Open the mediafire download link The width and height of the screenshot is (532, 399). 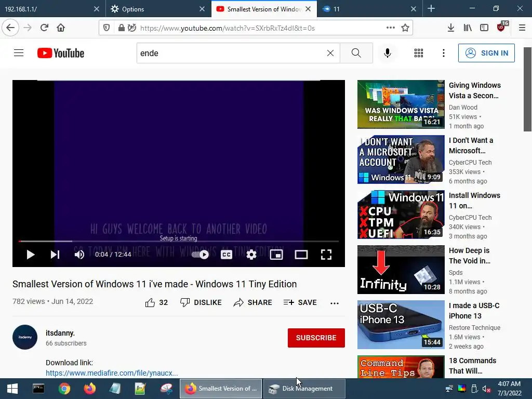(x=112, y=373)
